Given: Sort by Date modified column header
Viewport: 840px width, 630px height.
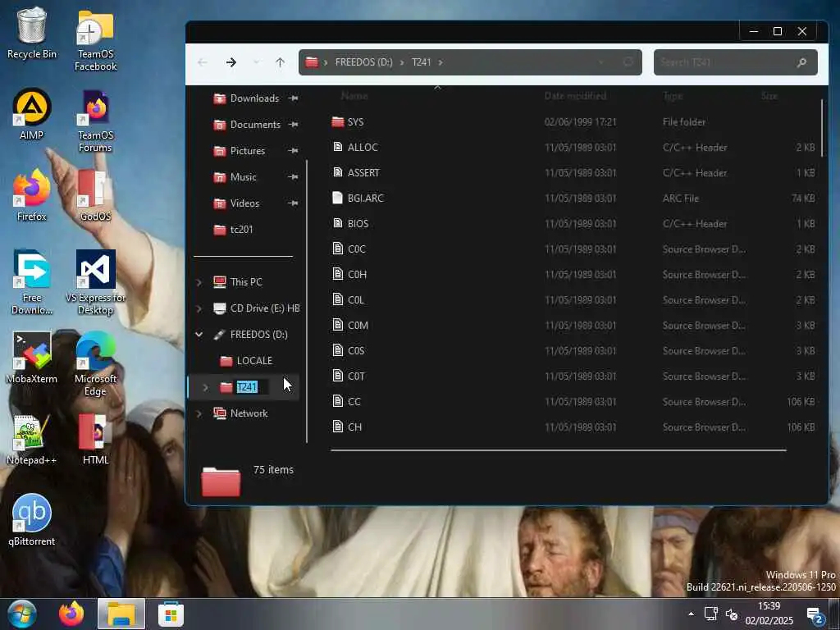Looking at the screenshot, I should pyautogui.click(x=575, y=96).
